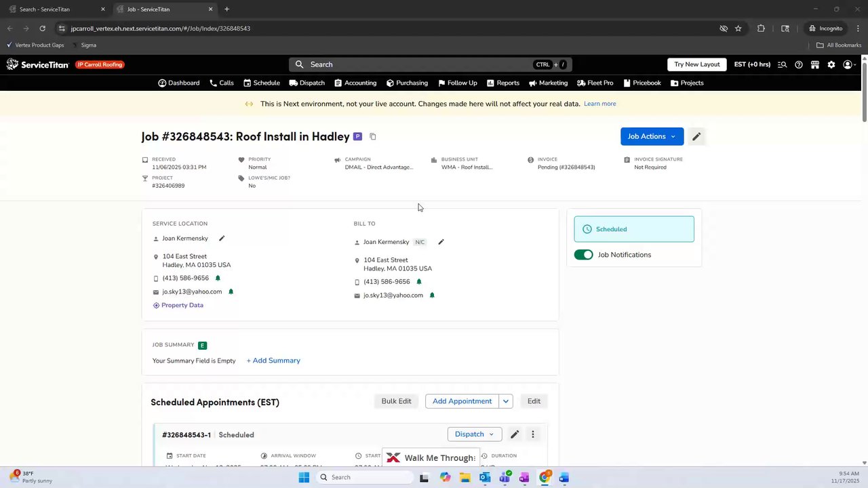
Task: Open the Property Data link
Action: click(178, 305)
